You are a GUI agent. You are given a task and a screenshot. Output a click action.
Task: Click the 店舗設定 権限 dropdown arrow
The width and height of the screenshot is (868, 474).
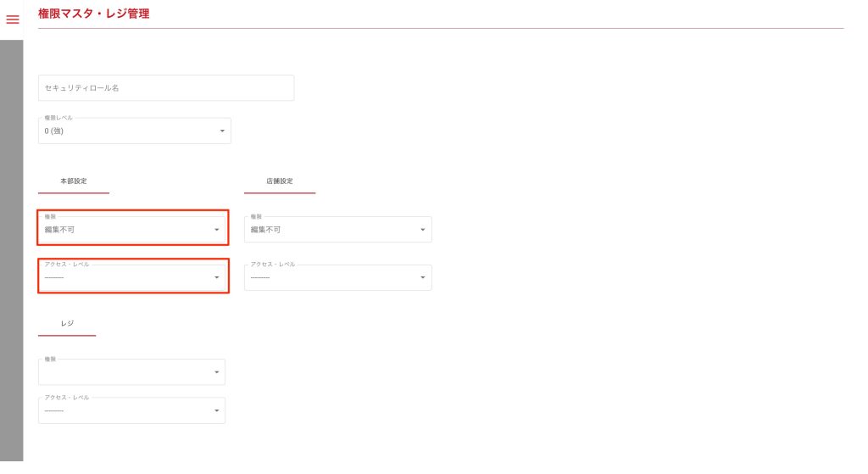pyautogui.click(x=423, y=230)
